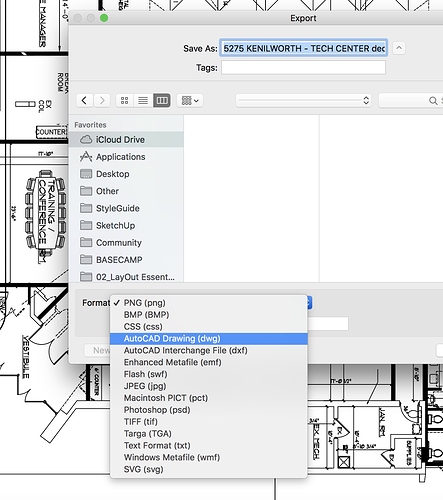Choose BMP (BMP) format
This screenshot has height=500, width=443.
coord(208,315)
